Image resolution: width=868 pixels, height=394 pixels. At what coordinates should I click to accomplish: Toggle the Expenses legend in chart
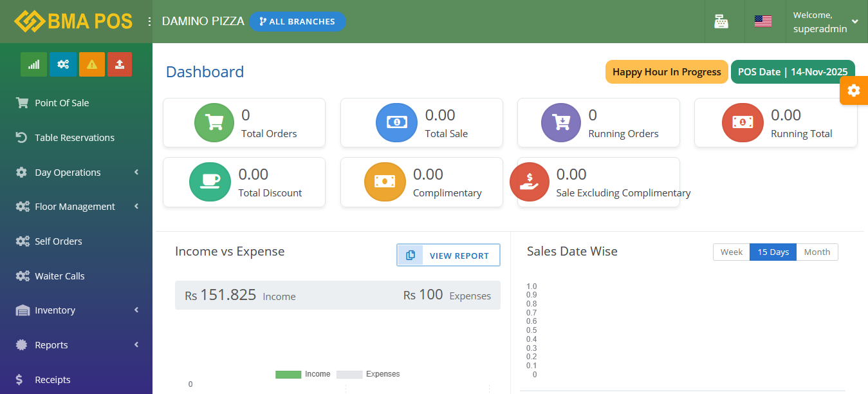coord(368,374)
